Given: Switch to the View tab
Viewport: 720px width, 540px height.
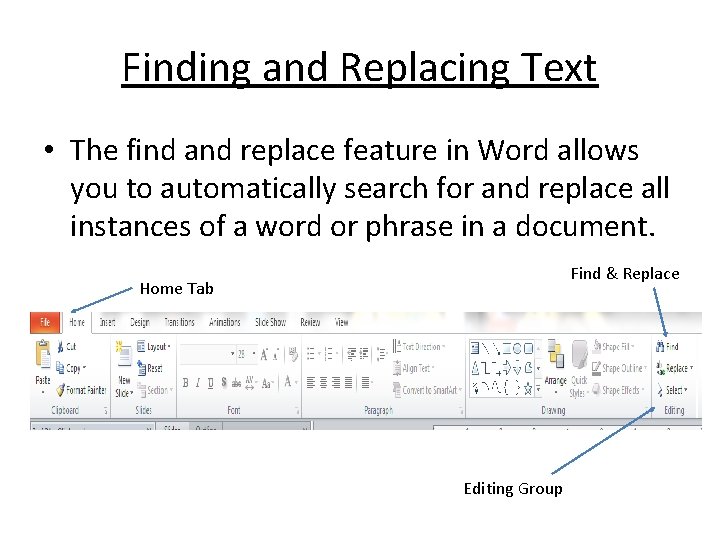Looking at the screenshot, I should click(x=341, y=322).
